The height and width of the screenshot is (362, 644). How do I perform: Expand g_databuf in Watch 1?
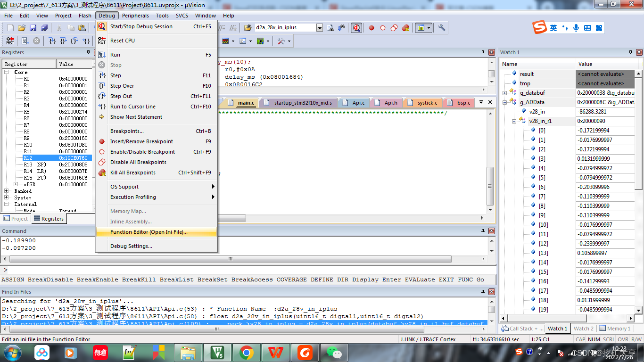coord(504,93)
